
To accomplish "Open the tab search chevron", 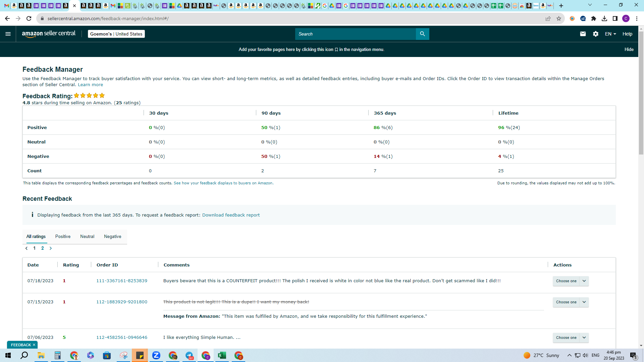I will point(590,5).
